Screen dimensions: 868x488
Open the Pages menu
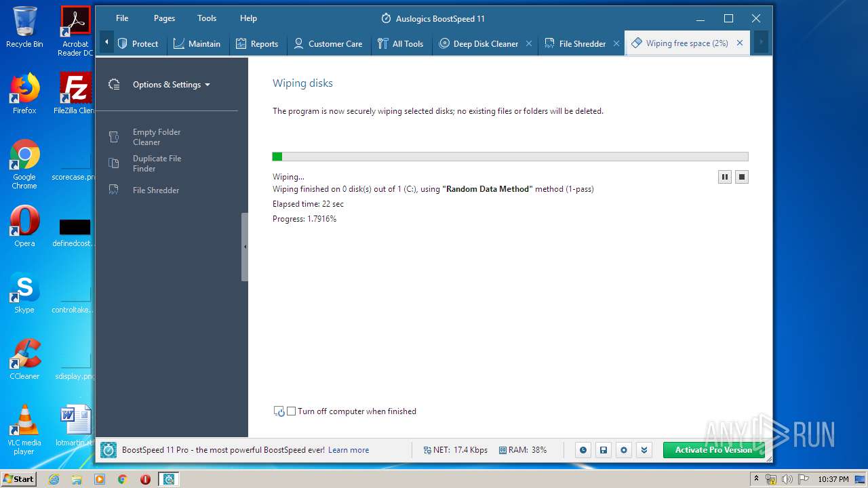pos(164,18)
